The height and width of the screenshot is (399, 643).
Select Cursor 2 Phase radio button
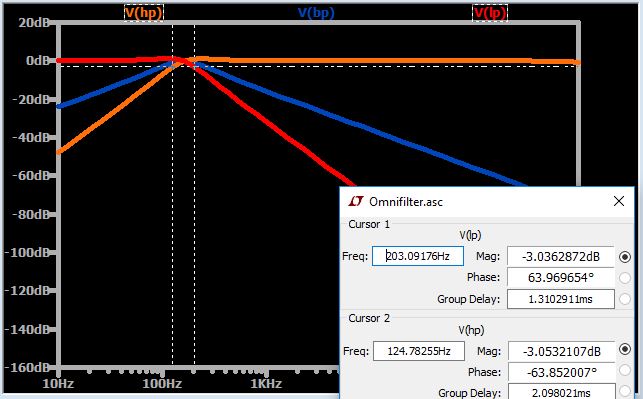(x=625, y=370)
